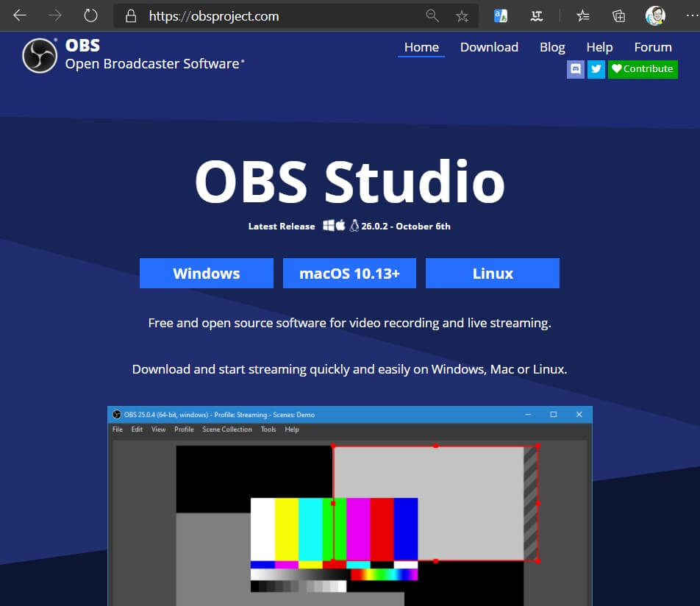Screen dimensions: 700x606
Task: Open the Blog nav item
Action: click(552, 47)
